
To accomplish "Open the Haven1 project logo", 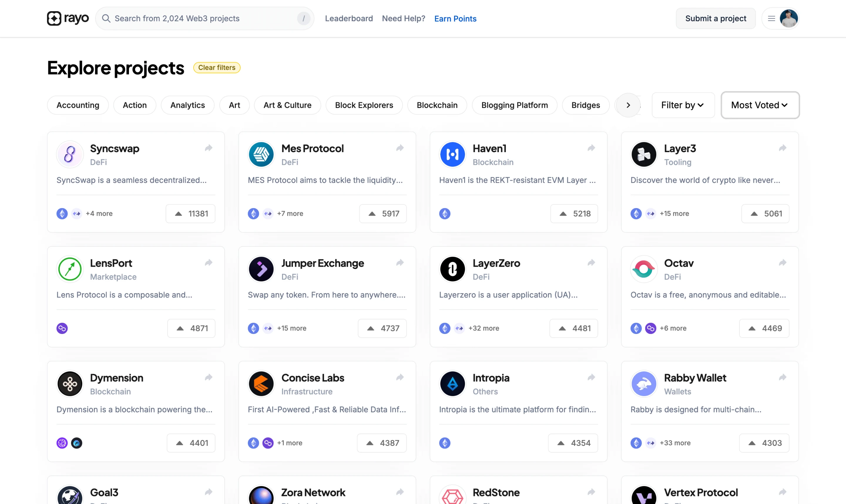I will pos(452,154).
